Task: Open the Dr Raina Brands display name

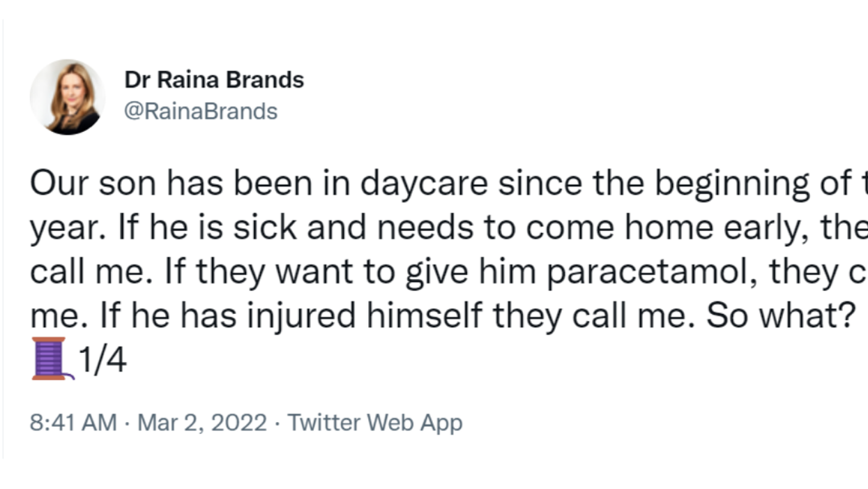Action: pos(214,80)
